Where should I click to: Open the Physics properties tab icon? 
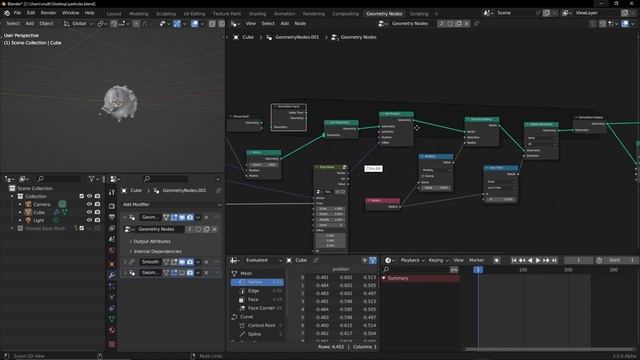pyautogui.click(x=112, y=298)
